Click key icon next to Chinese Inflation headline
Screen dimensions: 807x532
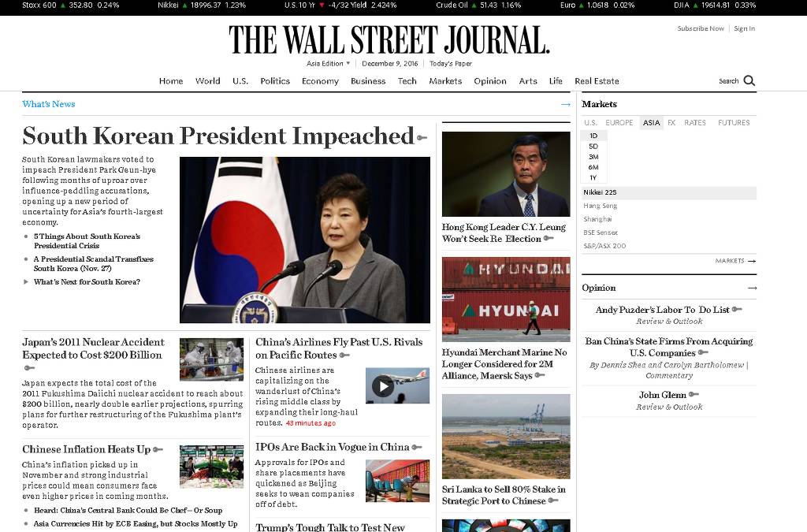[158, 450]
